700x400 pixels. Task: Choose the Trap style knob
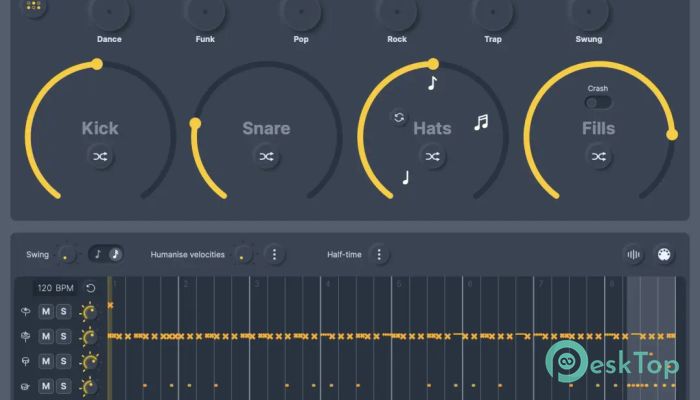493,12
